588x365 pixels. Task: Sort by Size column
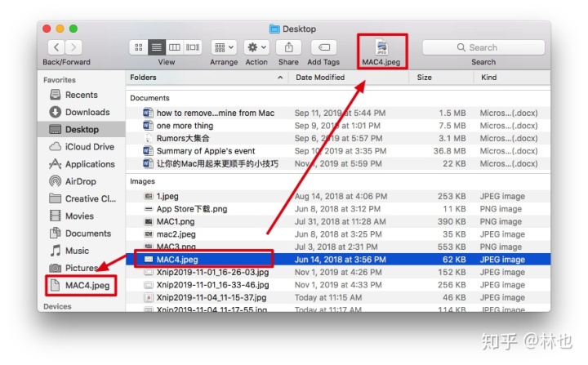tap(441, 78)
